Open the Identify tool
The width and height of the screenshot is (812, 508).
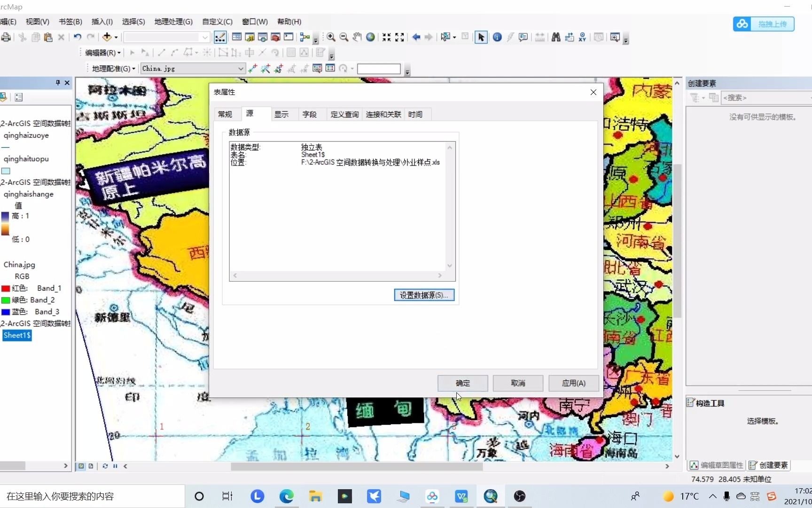[498, 37]
